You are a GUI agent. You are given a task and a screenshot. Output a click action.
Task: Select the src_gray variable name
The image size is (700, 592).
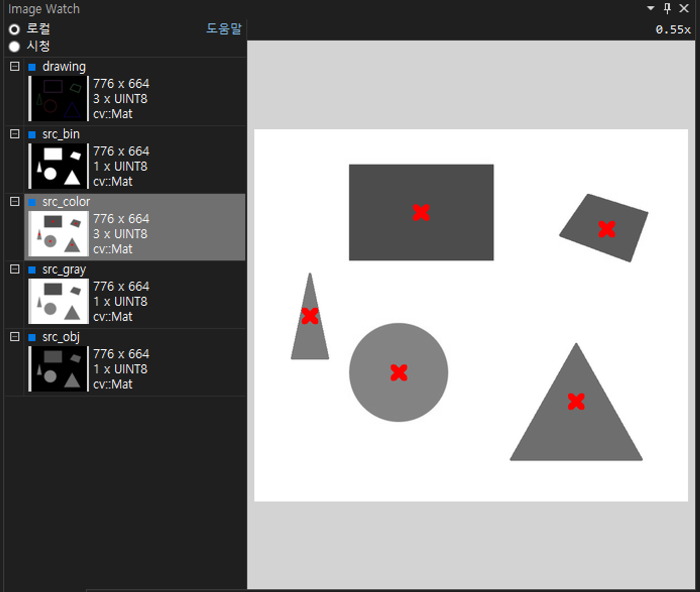pyautogui.click(x=64, y=269)
